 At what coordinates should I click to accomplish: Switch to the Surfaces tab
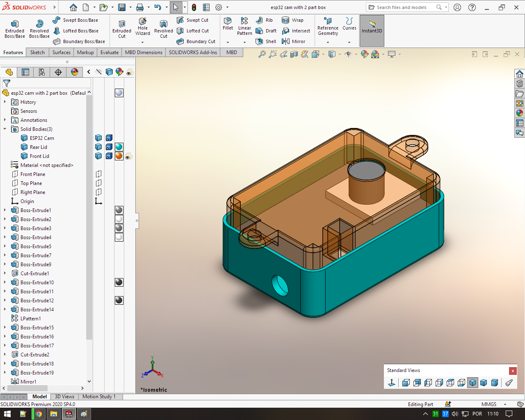point(62,52)
